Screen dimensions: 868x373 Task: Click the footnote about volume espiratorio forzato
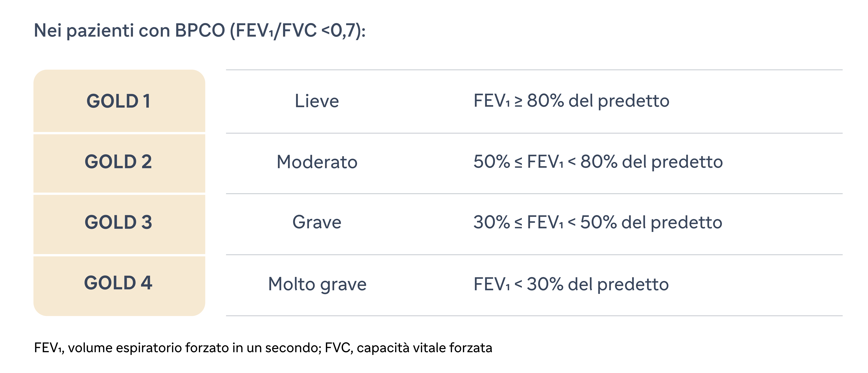click(x=178, y=348)
